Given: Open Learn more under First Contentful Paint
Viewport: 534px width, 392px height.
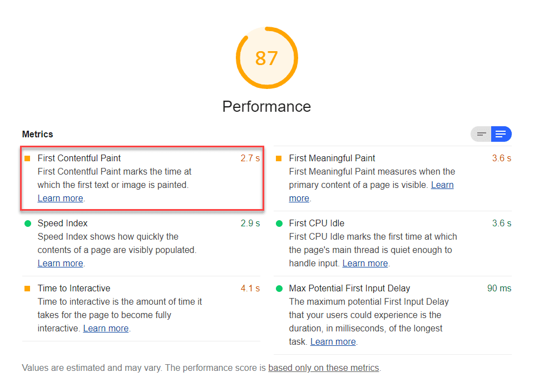Looking at the screenshot, I should click(x=60, y=198).
